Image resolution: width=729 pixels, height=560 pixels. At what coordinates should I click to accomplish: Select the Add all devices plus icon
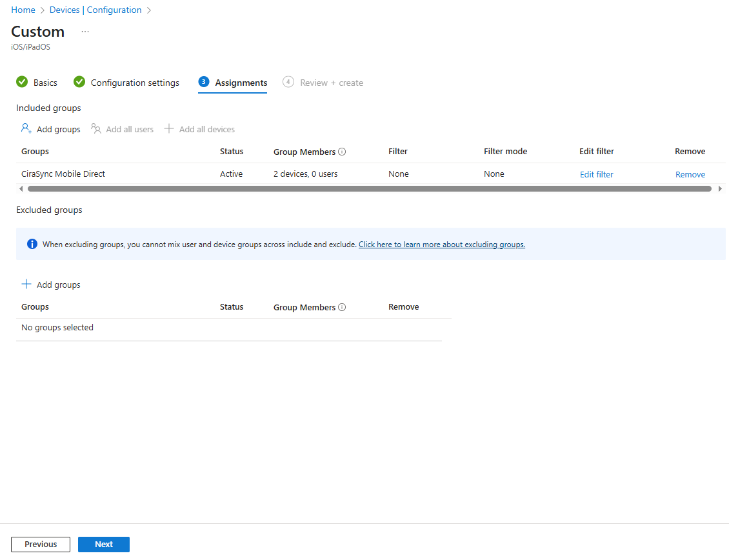coord(168,128)
